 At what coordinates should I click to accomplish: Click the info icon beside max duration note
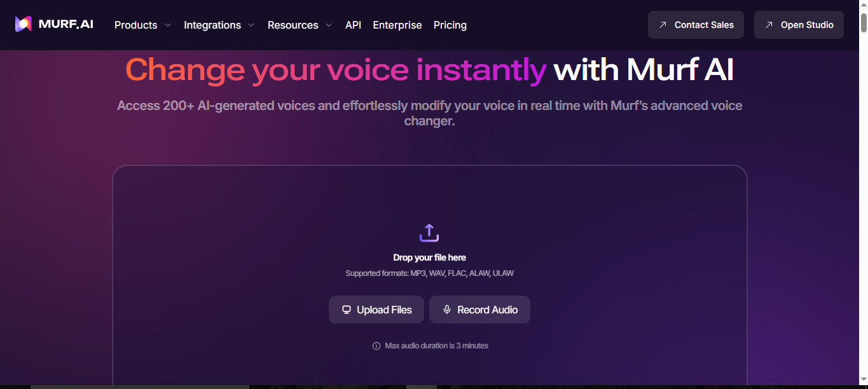(376, 346)
